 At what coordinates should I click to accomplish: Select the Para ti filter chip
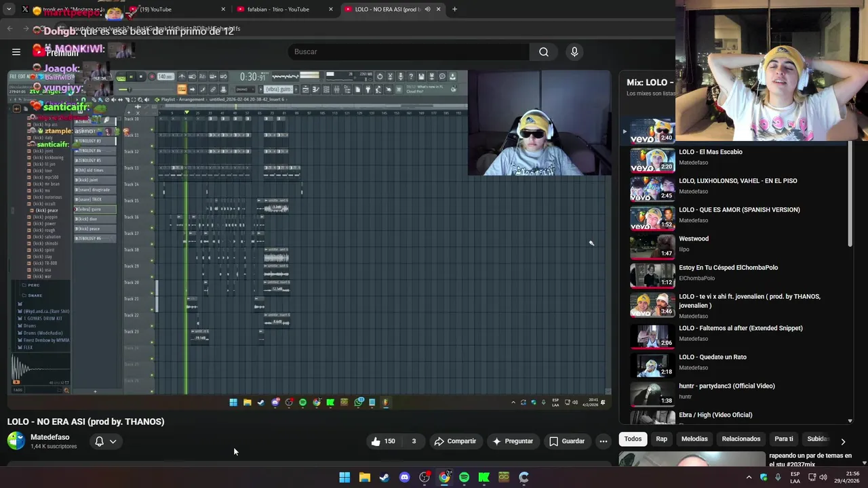pyautogui.click(x=784, y=439)
